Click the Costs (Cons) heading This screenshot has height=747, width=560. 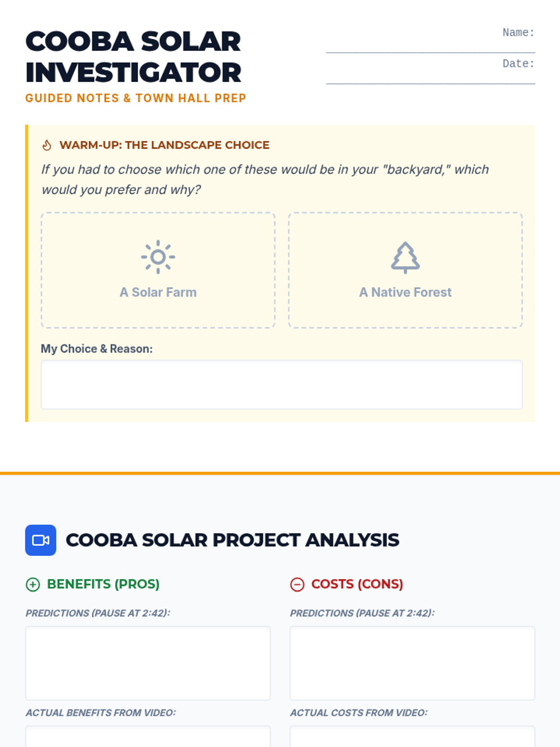point(357,584)
